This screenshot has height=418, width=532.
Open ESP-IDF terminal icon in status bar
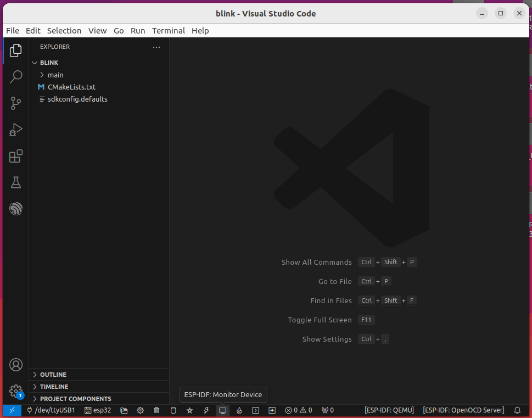(255, 410)
